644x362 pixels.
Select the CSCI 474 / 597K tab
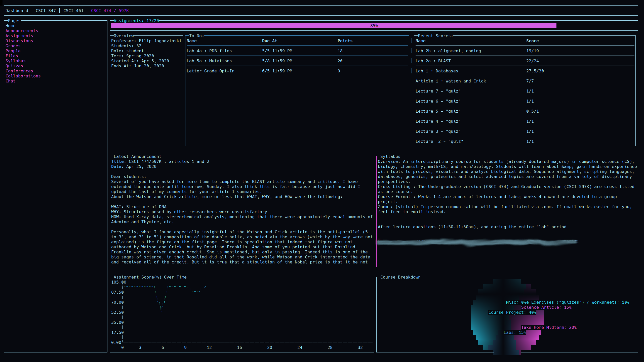(110, 11)
